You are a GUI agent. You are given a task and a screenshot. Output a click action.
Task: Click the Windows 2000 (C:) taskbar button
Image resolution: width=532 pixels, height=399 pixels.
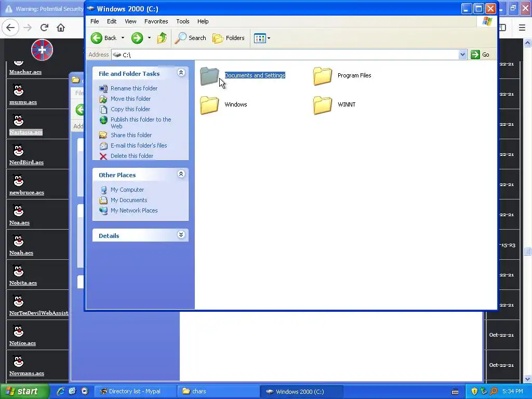302,391
